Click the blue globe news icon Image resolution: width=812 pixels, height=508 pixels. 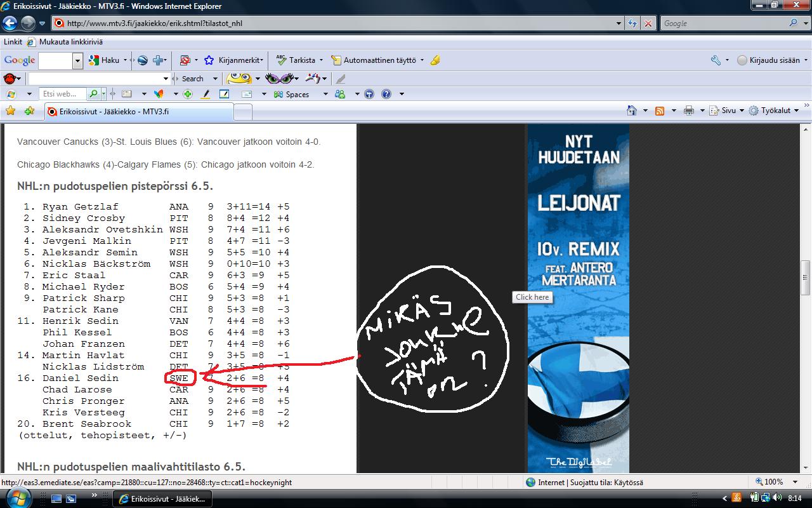(x=143, y=60)
